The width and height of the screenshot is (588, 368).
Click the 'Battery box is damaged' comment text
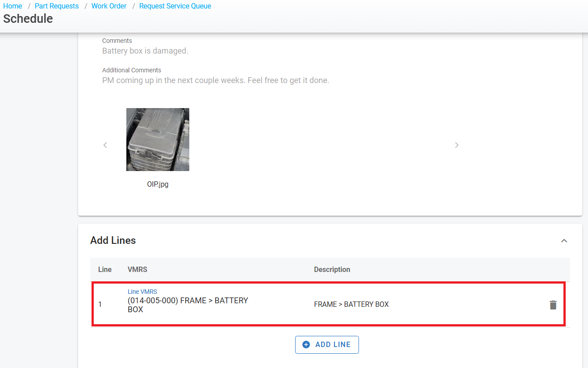[145, 51]
